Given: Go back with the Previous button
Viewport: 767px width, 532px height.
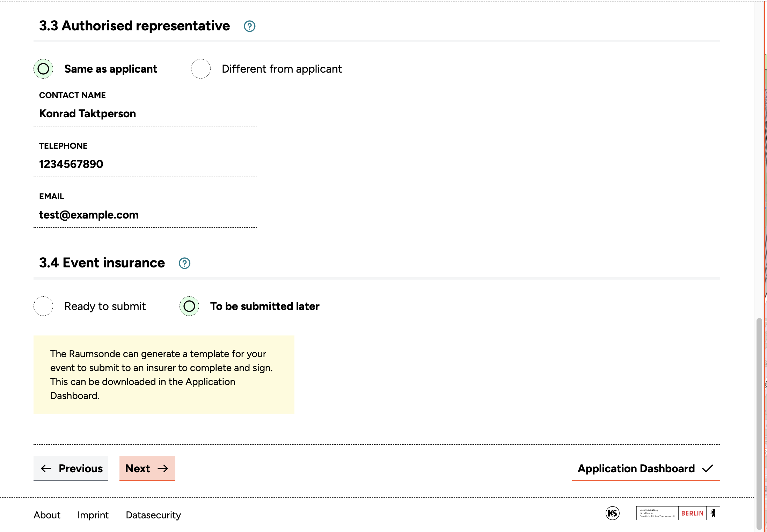Looking at the screenshot, I should pos(71,468).
